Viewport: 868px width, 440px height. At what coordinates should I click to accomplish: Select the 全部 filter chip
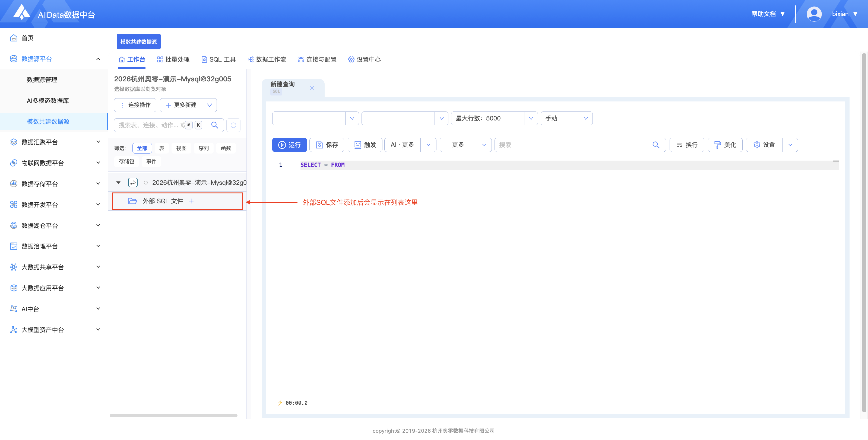[x=142, y=148]
